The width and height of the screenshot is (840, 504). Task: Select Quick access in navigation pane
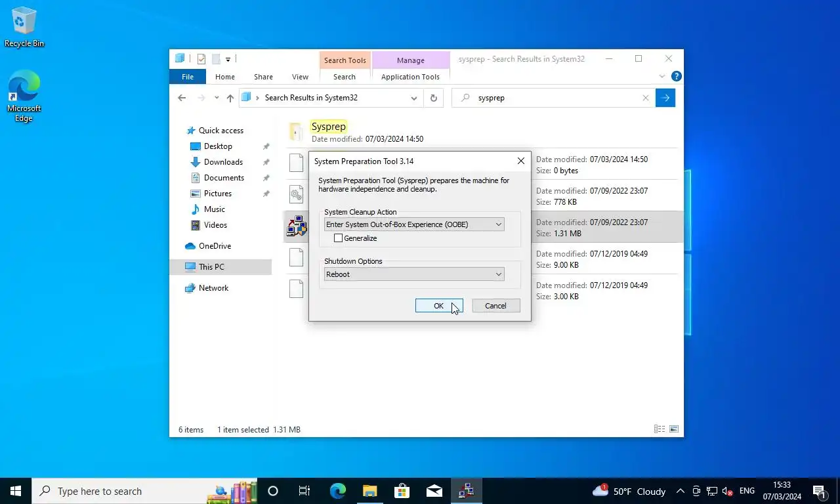click(x=221, y=131)
